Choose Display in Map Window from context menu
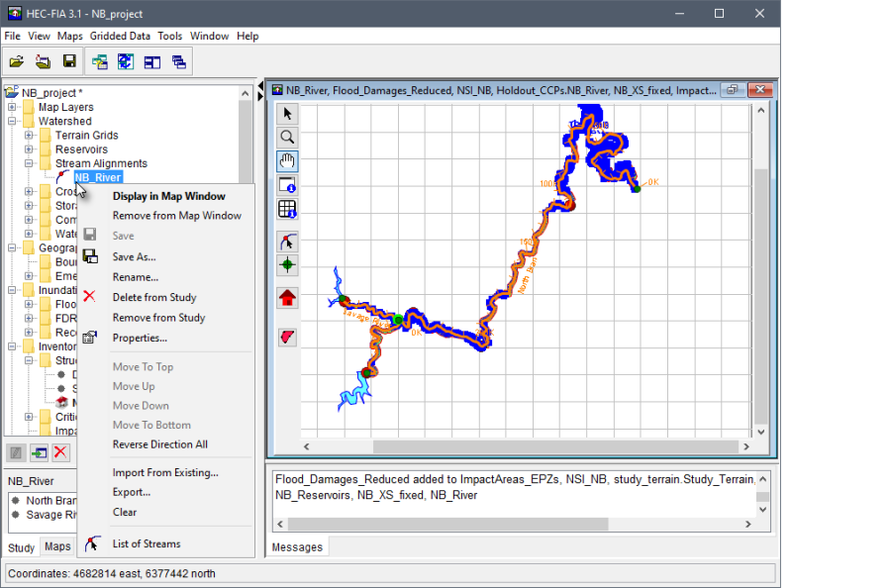The image size is (891, 588). click(168, 196)
